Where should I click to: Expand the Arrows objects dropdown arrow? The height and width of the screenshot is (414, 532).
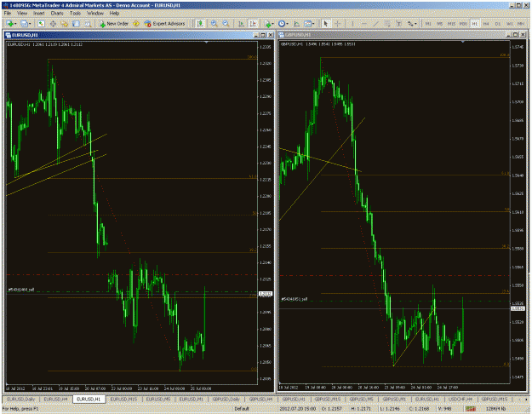(x=416, y=24)
